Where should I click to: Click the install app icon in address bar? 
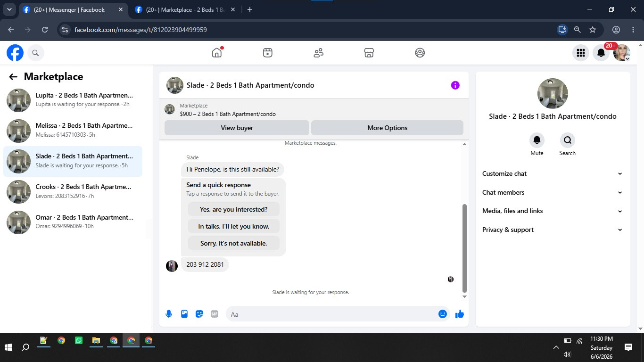point(562,30)
